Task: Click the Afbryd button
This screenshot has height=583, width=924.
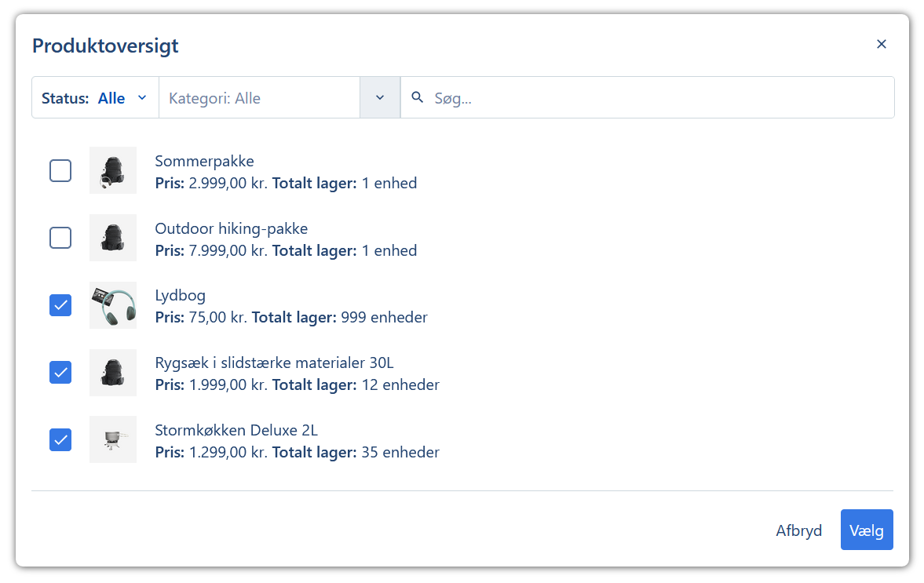Action: (x=798, y=530)
